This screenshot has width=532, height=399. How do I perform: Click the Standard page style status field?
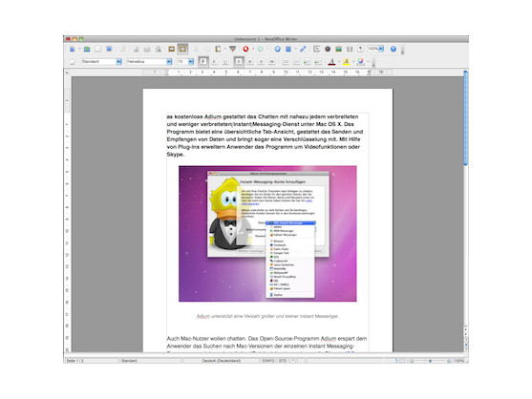[150, 361]
